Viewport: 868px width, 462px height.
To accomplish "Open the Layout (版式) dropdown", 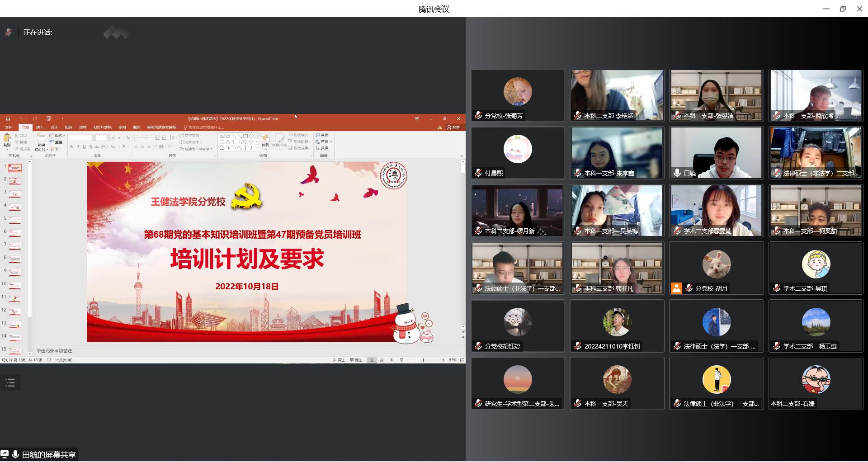I will click(x=57, y=136).
